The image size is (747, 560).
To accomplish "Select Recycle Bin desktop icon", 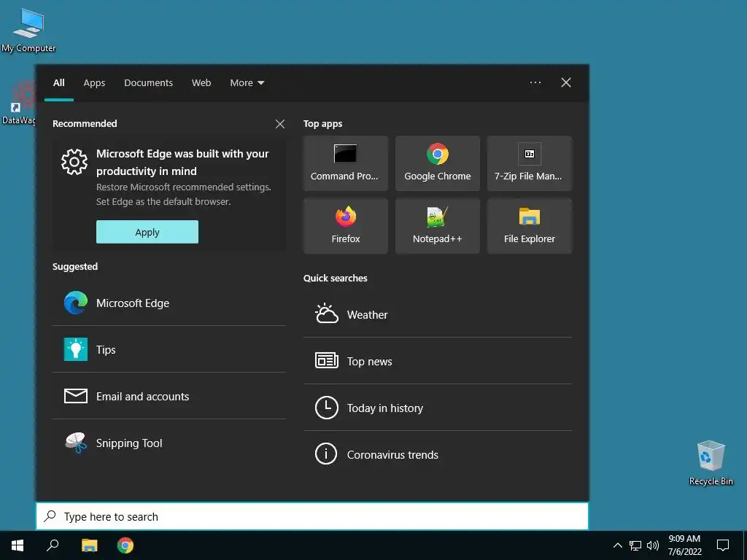I will 711,463.
